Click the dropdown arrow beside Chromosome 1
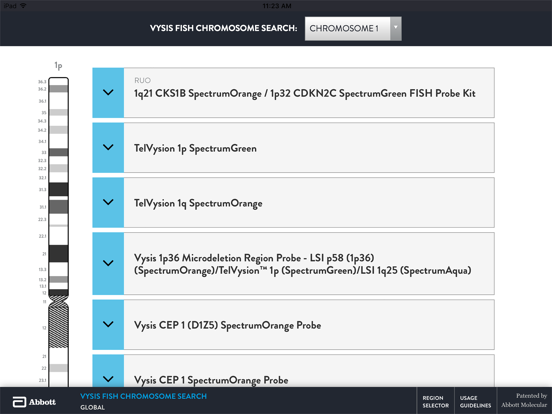Screen dimensions: 552x414 (x=396, y=28)
